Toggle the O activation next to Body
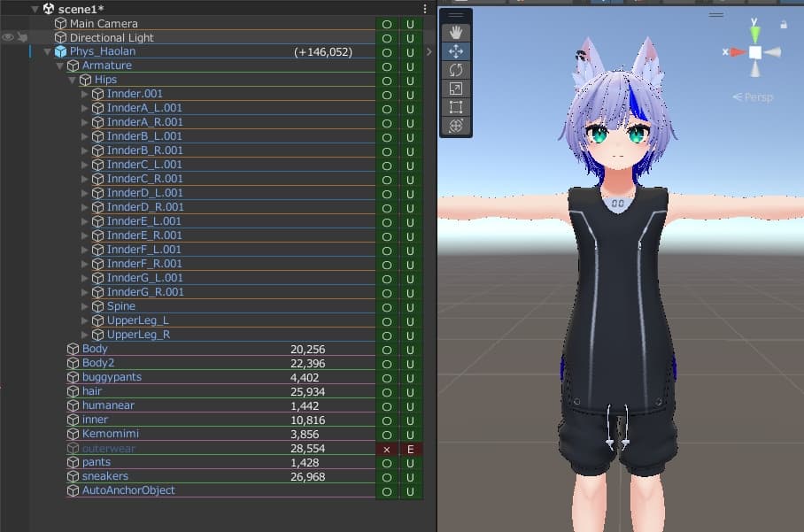The image size is (804, 532). tap(387, 349)
